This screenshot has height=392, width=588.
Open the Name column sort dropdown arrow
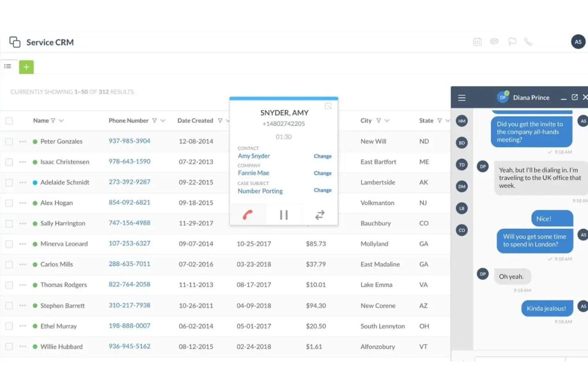[x=61, y=121]
